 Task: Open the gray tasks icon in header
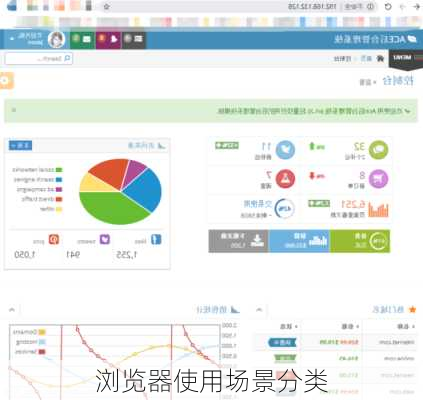pos(133,39)
